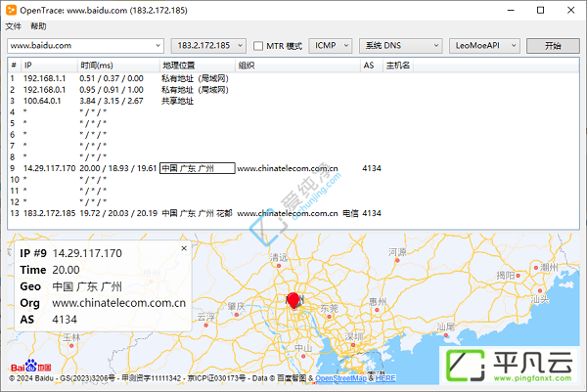Click time cell 19.72 / 20.03 / 20.19
This screenshot has height=392, width=587.
click(118, 213)
